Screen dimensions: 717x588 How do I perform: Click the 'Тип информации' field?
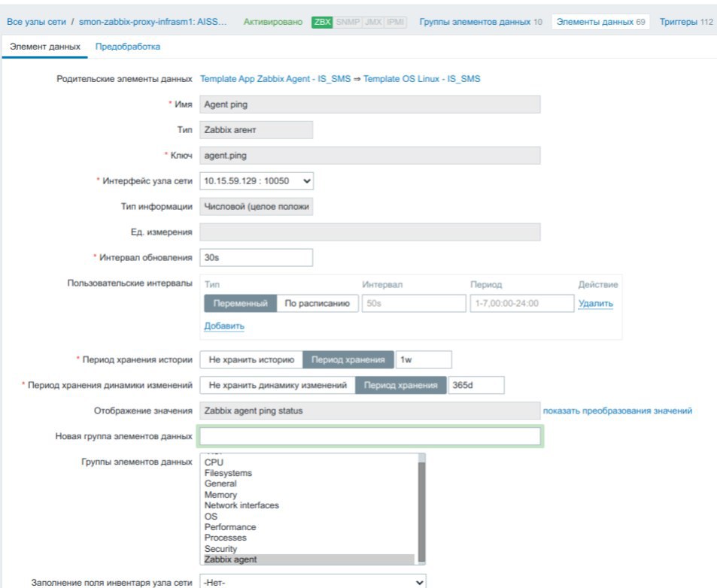pyautogui.click(x=256, y=207)
